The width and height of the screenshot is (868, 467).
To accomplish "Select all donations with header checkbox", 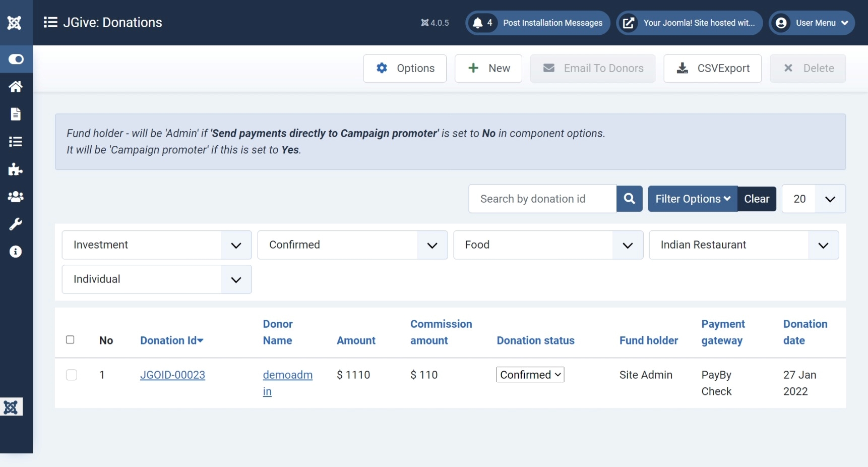I will [x=70, y=340].
